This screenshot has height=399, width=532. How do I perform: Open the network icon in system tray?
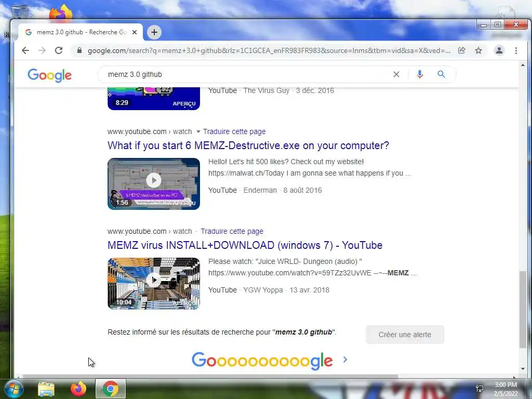pyautogui.click(x=480, y=389)
